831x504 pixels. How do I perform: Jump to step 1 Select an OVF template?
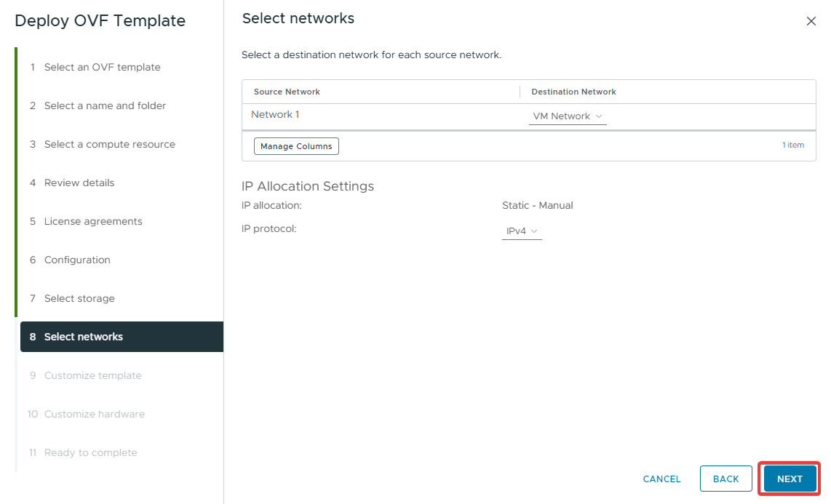coord(102,67)
